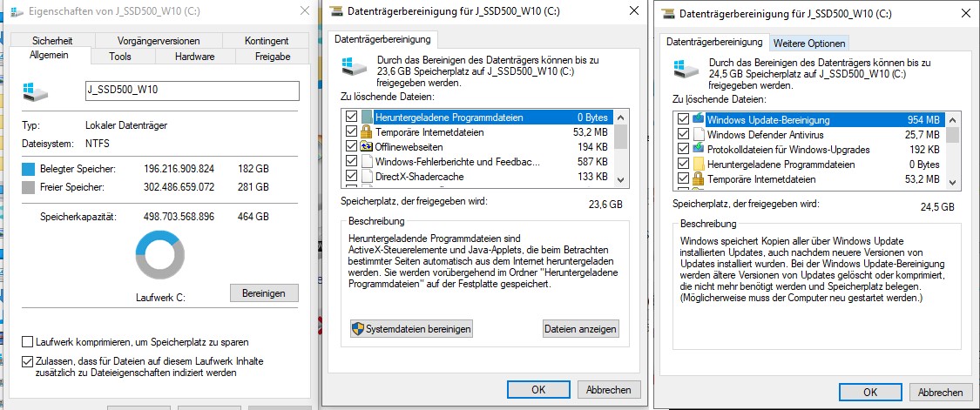Confirm with OK in right cleanup window
This screenshot has width=980, height=410.
click(x=870, y=392)
